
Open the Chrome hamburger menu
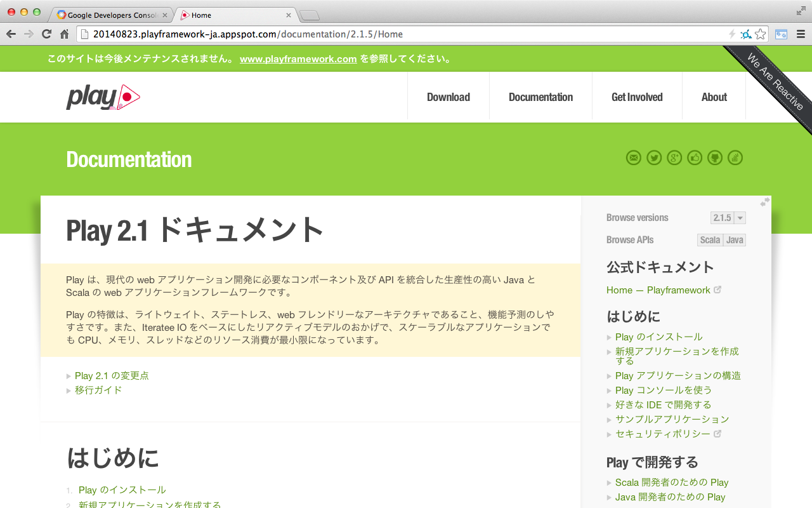tap(801, 34)
